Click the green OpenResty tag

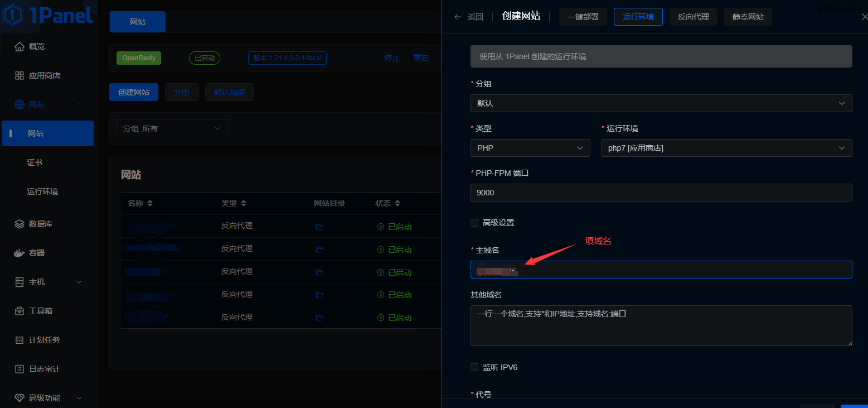click(x=139, y=58)
